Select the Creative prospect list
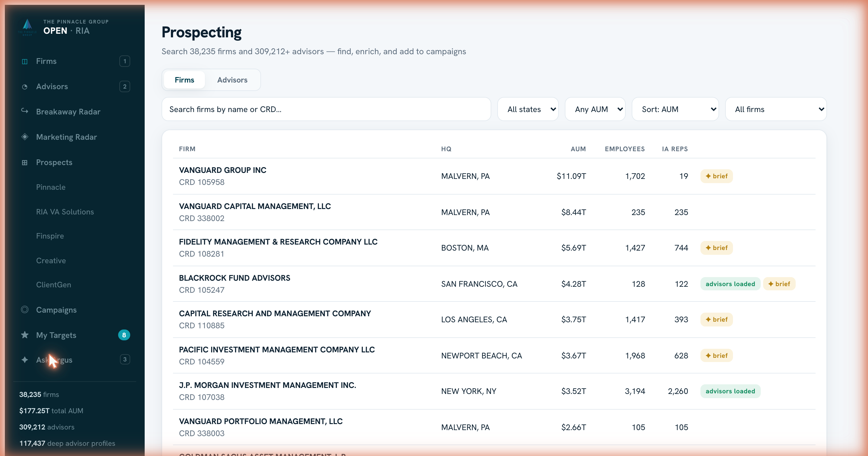Image resolution: width=868 pixels, height=456 pixels. pos(51,260)
